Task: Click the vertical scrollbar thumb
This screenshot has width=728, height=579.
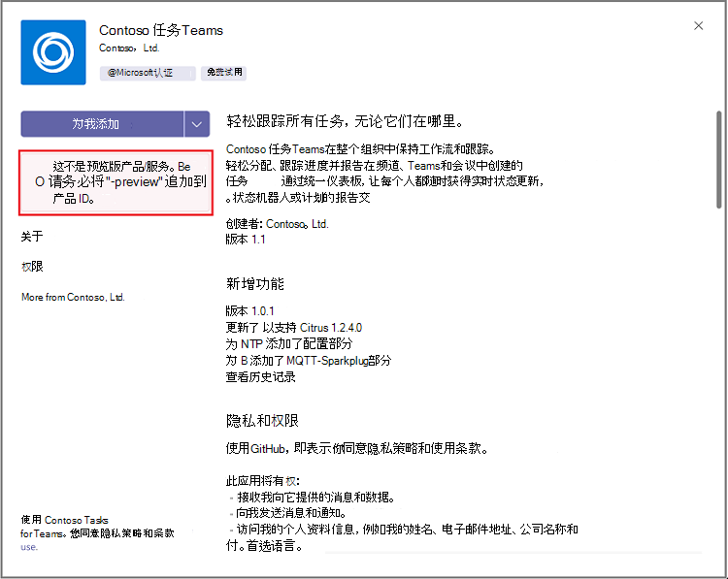Action: point(718,159)
